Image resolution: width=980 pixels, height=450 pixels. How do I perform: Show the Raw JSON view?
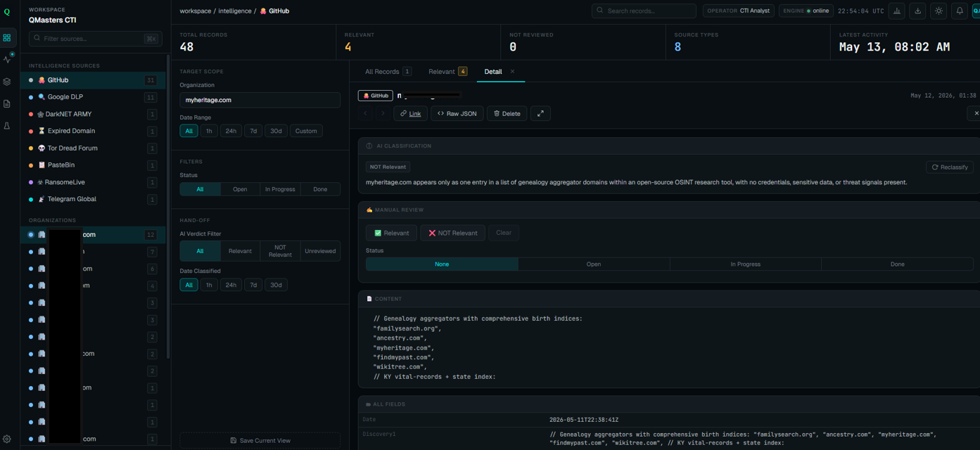(457, 113)
